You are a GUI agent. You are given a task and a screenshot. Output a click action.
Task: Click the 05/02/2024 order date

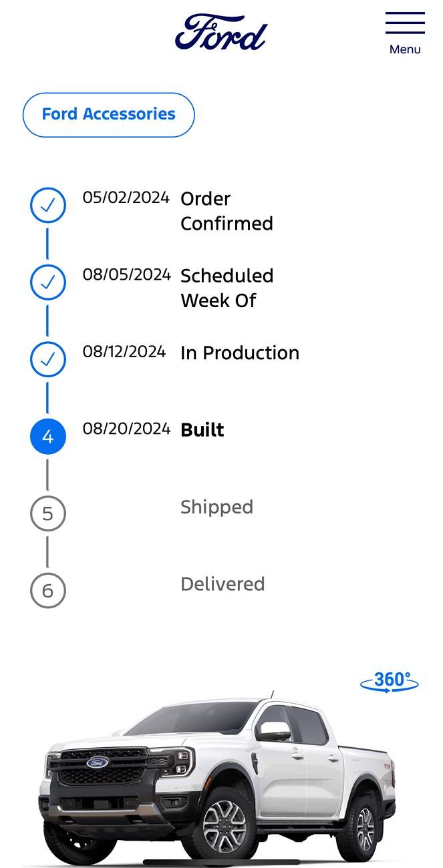pyautogui.click(x=126, y=198)
